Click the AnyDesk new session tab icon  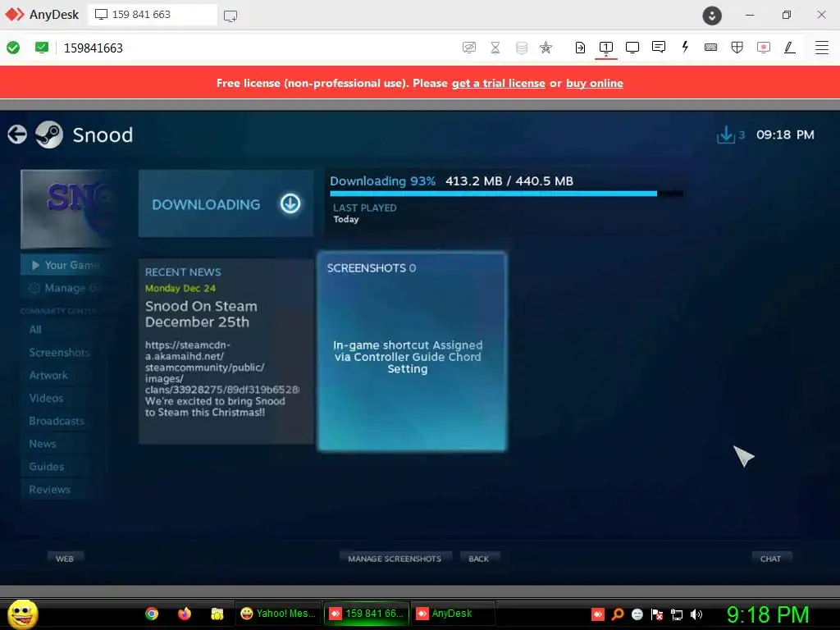(231, 16)
